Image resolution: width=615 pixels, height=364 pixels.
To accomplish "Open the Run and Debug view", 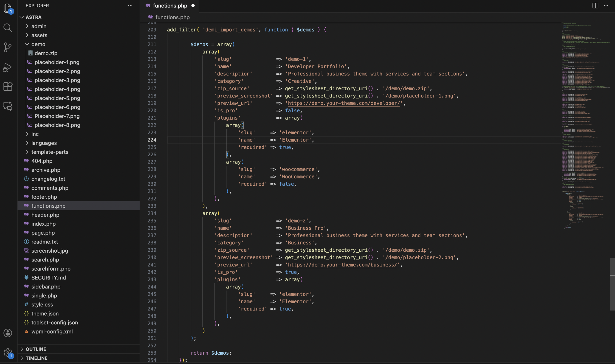I will click(x=8, y=67).
